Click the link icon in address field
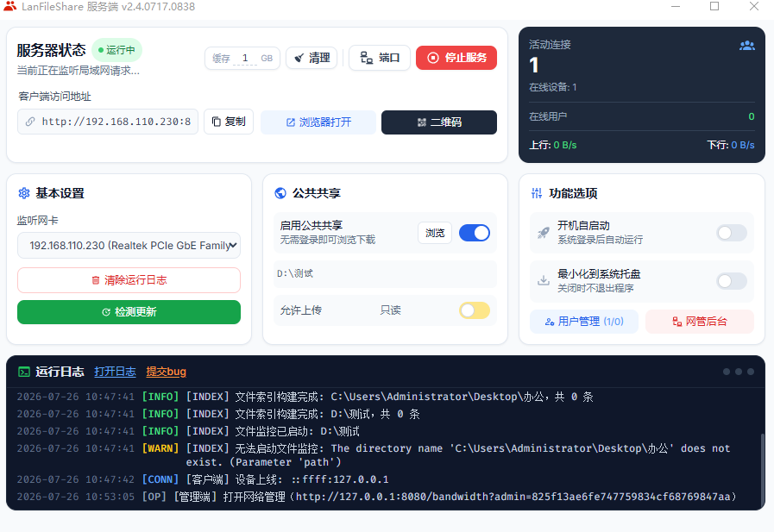The width and height of the screenshot is (774, 532). [30, 122]
